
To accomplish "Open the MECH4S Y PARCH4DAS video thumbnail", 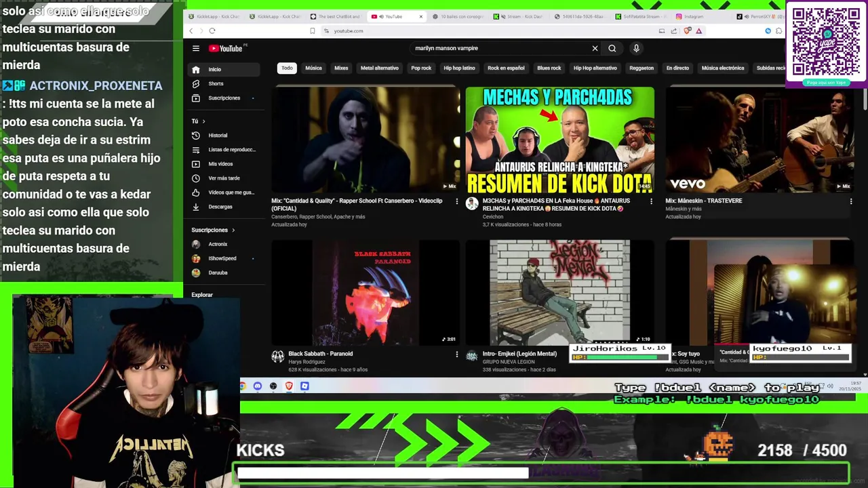I will tap(560, 140).
